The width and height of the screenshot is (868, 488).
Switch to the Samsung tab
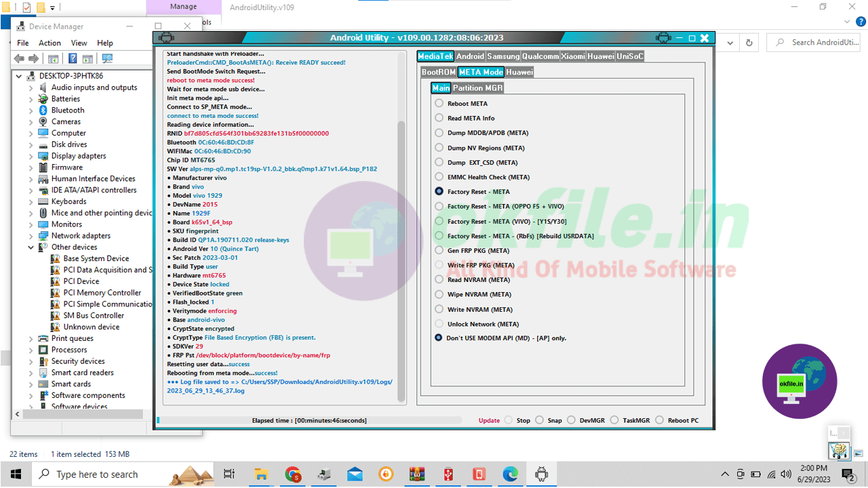(x=503, y=56)
